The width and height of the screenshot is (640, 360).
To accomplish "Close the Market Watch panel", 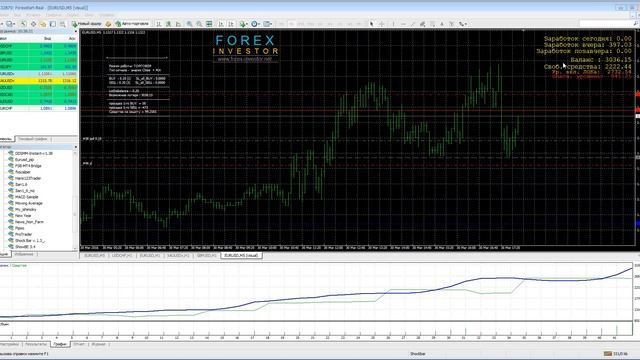I will [76, 31].
